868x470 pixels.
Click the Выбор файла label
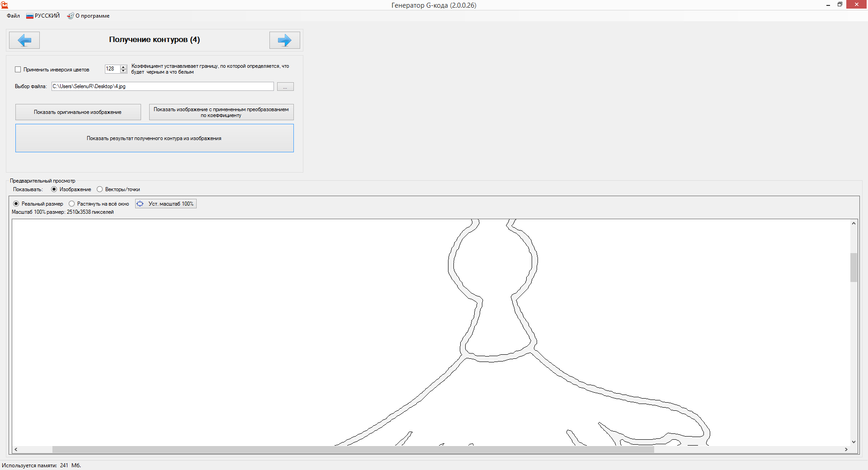[x=31, y=86]
